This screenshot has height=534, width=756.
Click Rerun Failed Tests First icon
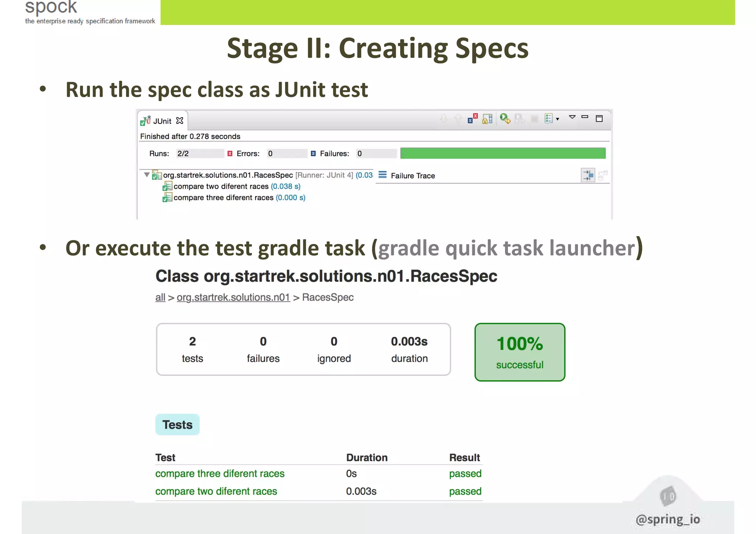pos(520,119)
